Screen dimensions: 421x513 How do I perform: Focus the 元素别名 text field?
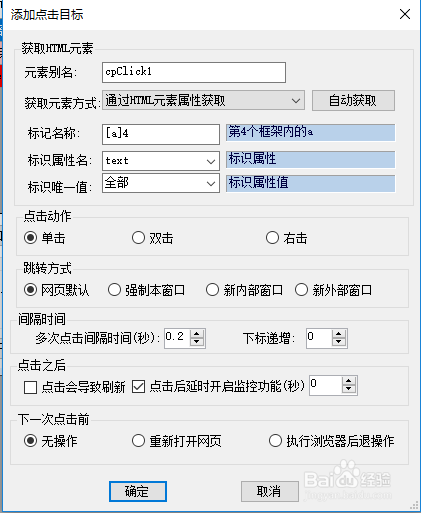click(194, 72)
